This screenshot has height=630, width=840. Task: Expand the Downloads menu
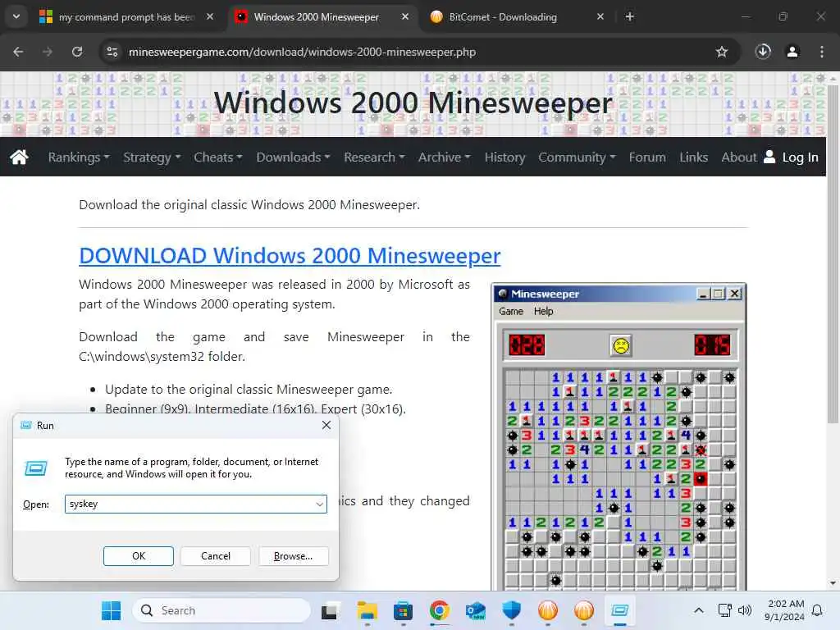coord(293,157)
